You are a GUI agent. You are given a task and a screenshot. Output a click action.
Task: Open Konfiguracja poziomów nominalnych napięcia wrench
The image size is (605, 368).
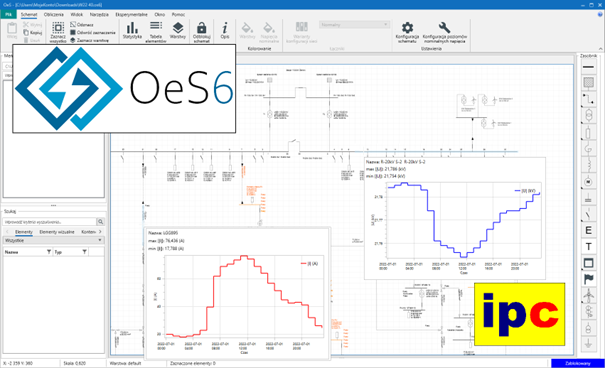click(x=444, y=32)
